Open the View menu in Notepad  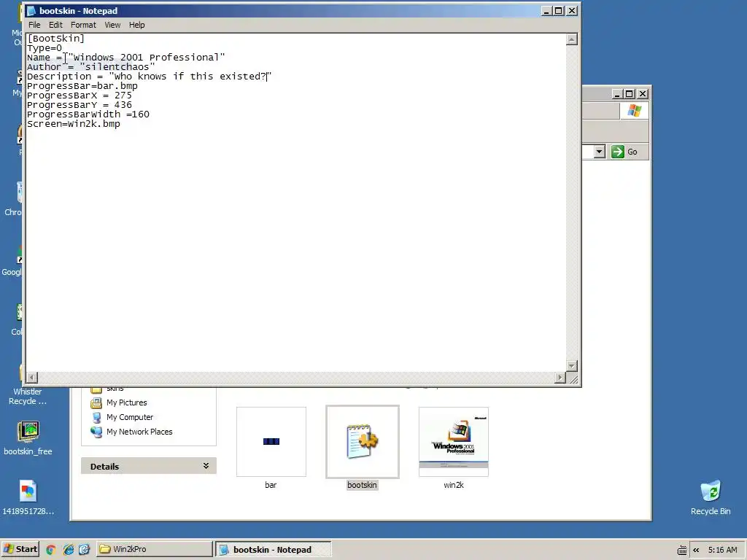point(112,25)
